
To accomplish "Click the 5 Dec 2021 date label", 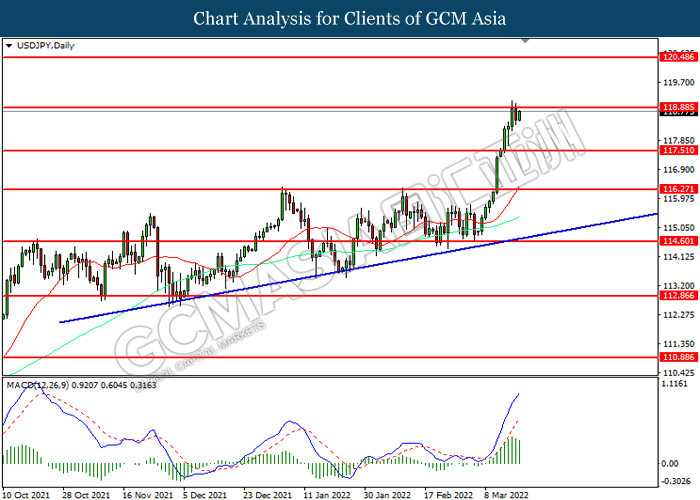I will 205,495.
